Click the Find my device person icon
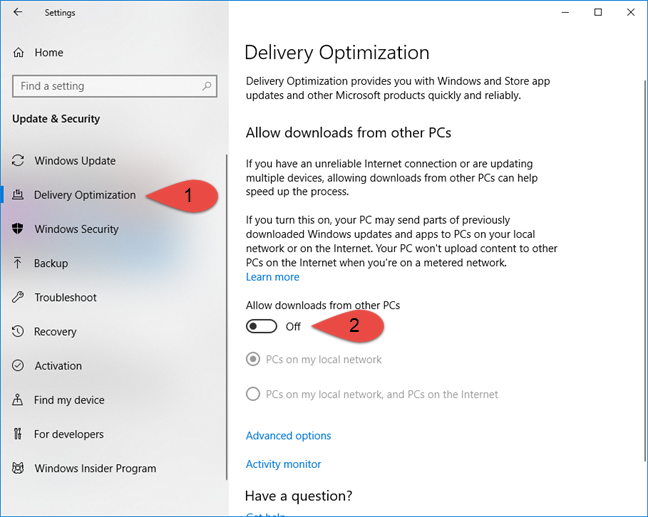This screenshot has width=648, height=517. [x=17, y=400]
